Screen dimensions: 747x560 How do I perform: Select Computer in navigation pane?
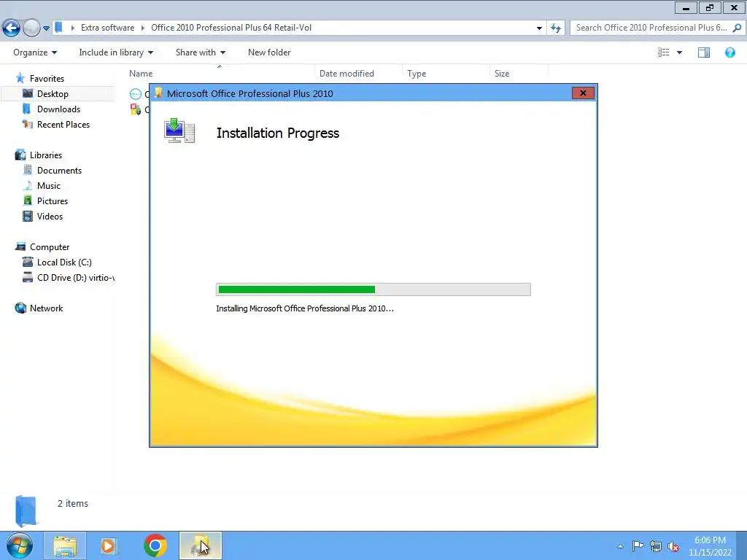pyautogui.click(x=50, y=247)
